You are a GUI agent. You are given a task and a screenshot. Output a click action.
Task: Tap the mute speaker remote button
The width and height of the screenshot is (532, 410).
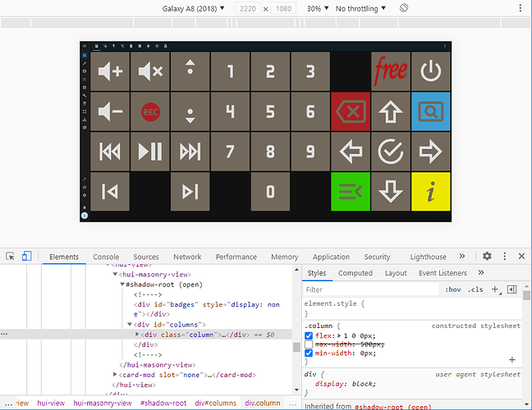150,71
